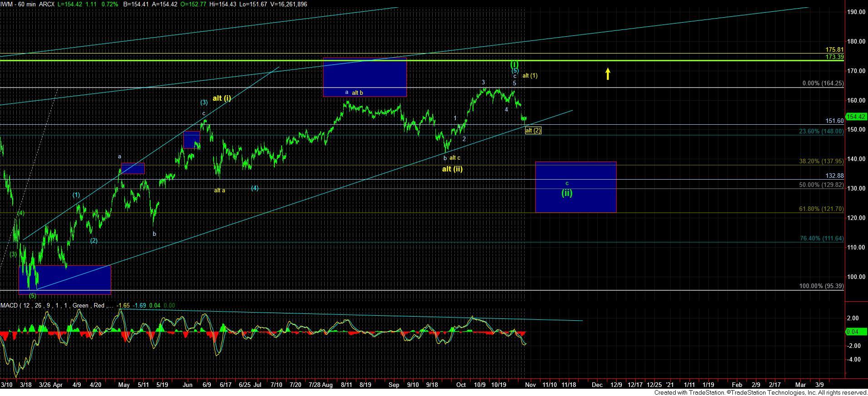
Task: Click the 190.00 price axis label
Action: pos(855,12)
